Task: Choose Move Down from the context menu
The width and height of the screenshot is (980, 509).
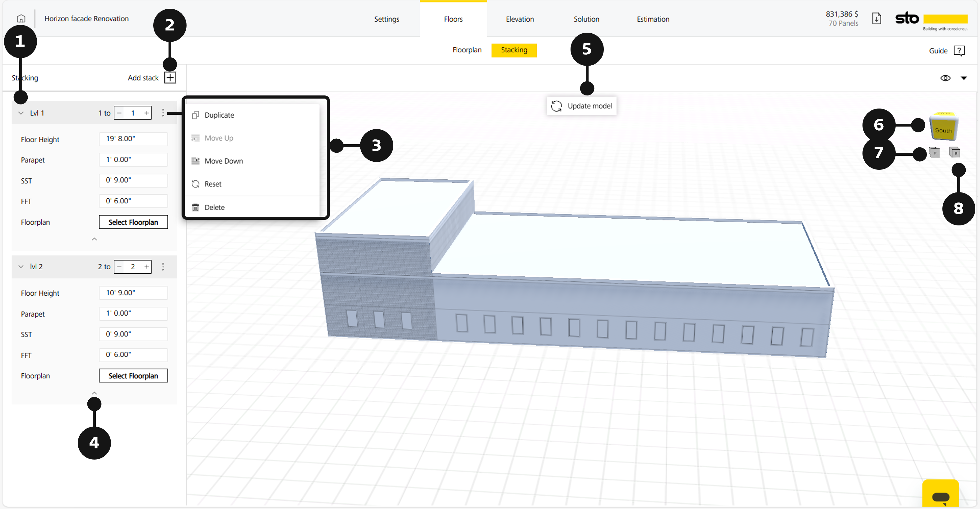Action: (x=252, y=161)
